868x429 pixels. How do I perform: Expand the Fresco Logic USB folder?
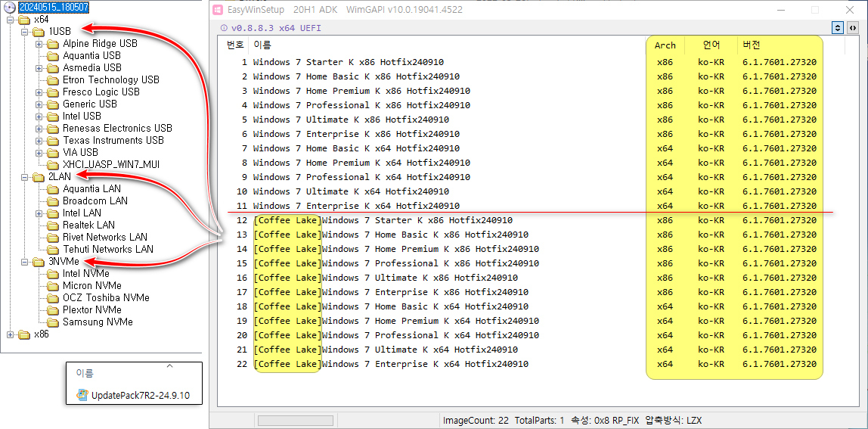tap(39, 92)
